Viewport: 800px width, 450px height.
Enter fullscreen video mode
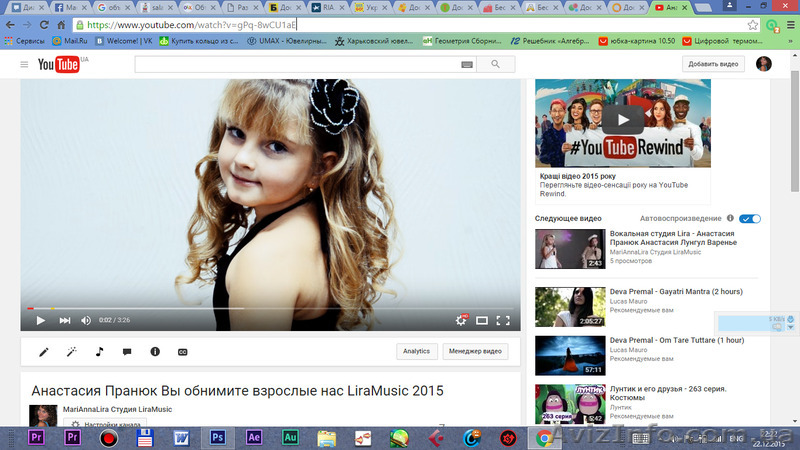[503, 321]
